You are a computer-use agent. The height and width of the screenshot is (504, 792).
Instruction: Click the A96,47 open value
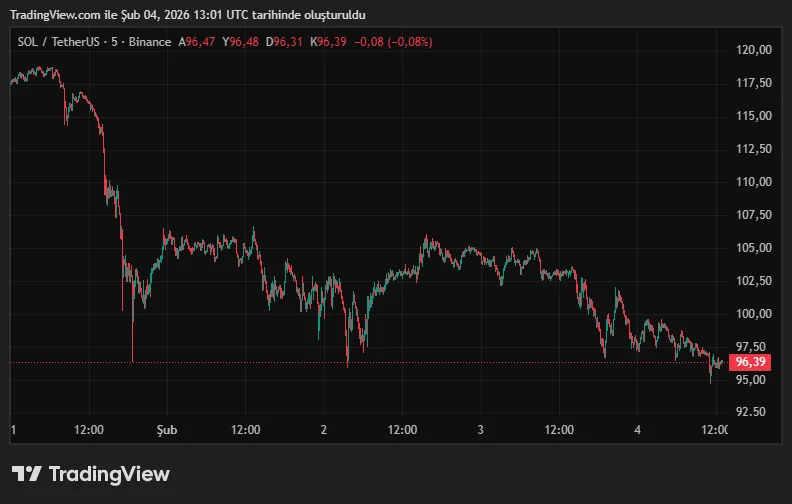198,42
